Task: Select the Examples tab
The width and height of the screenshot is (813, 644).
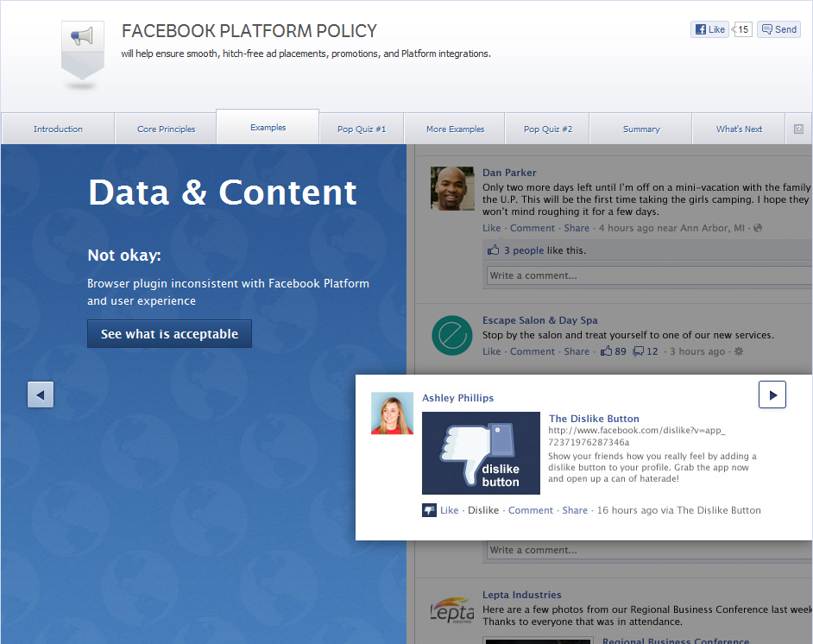Action: click(268, 127)
